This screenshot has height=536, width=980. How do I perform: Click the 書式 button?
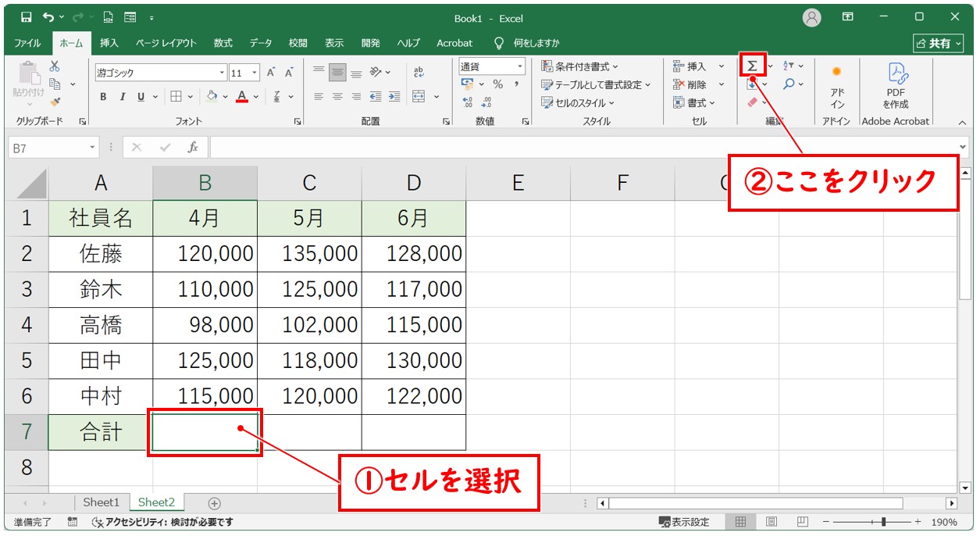(x=694, y=102)
